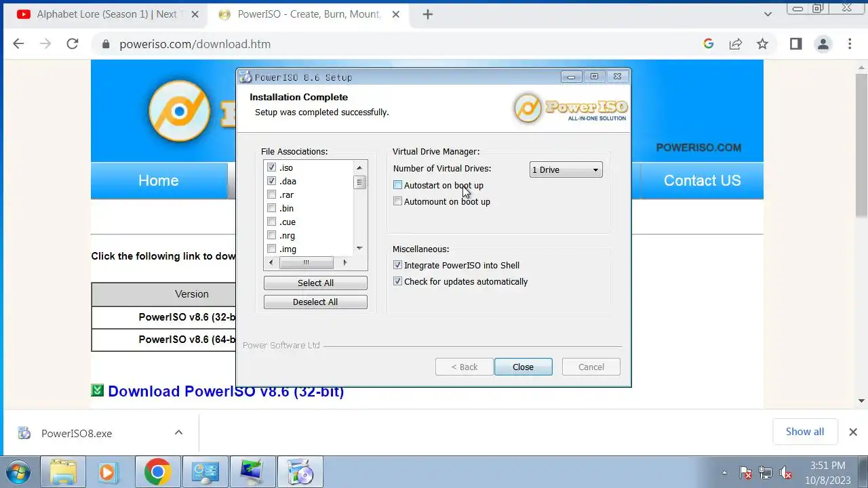Click the Download PowerISO v8.6 32-bit link
This screenshot has width=868, height=488.
point(226,391)
